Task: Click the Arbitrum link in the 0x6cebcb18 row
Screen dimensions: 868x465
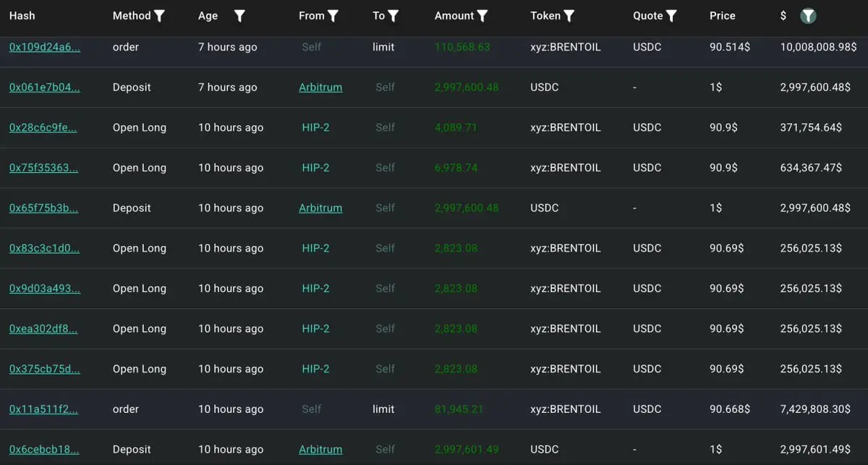Action: click(320, 449)
